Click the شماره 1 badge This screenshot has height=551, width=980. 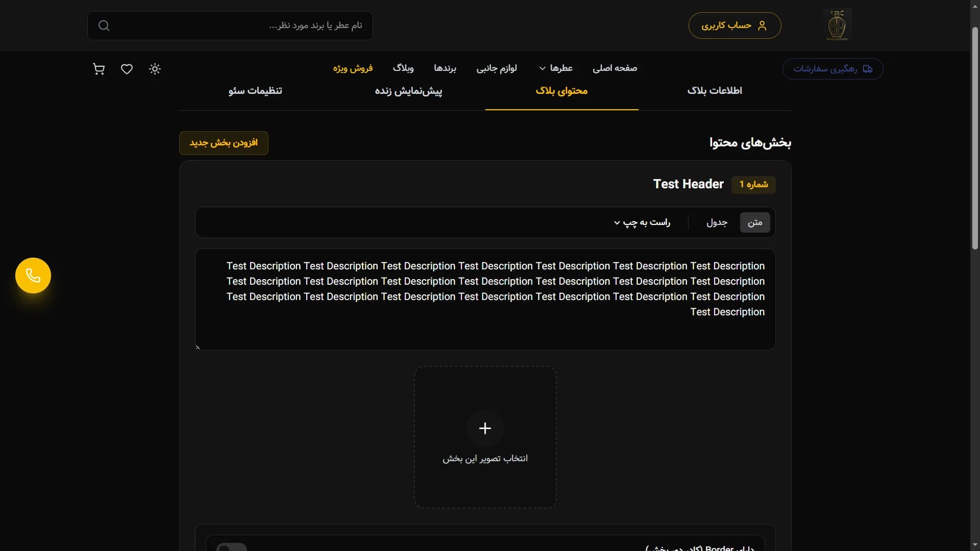753,185
